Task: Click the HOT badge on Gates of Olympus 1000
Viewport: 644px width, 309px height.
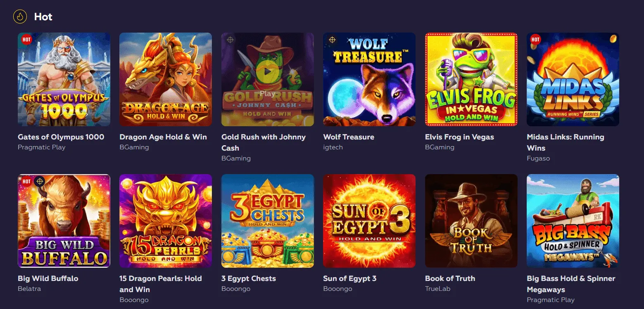Action: click(26, 40)
